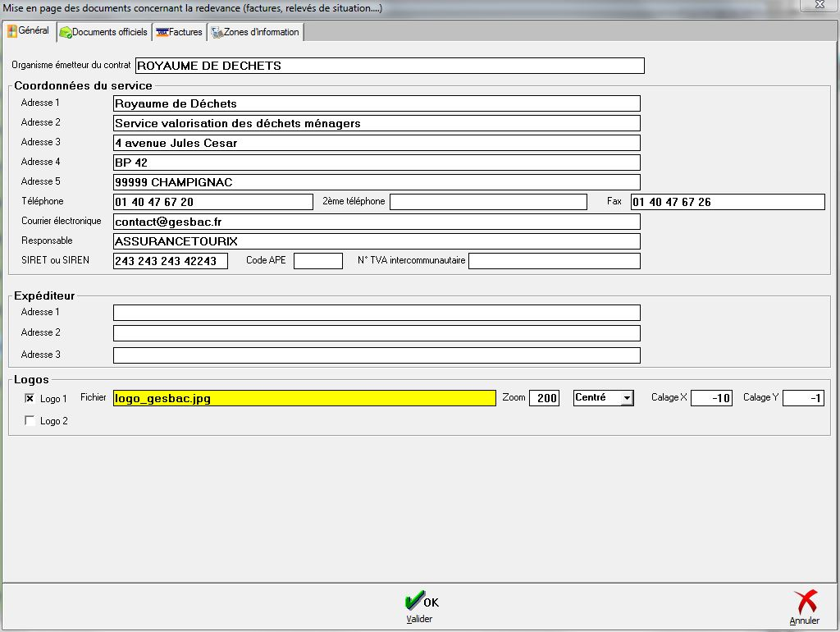Click the Zones d'information tab icon
Image resolution: width=840 pixels, height=632 pixels.
tap(217, 32)
